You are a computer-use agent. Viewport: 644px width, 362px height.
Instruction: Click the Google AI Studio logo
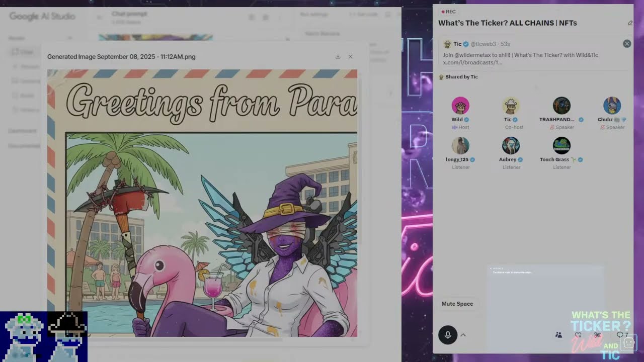pos(42,17)
